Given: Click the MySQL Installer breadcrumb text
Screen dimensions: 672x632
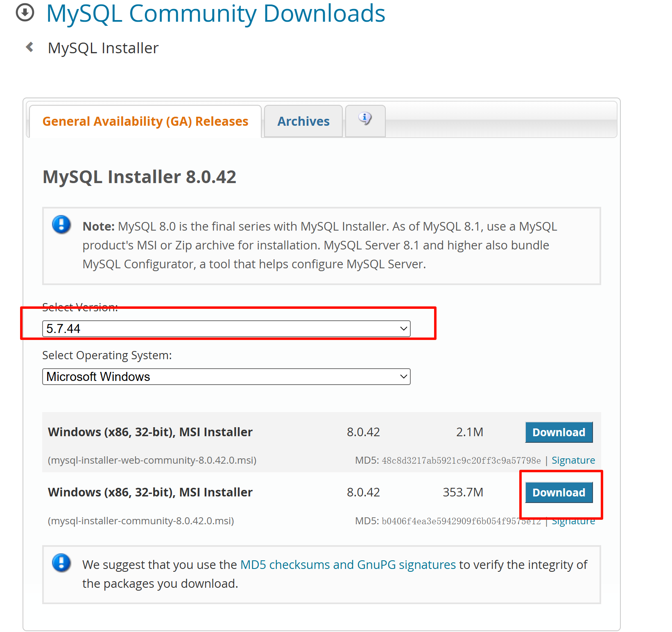Looking at the screenshot, I should (x=103, y=48).
